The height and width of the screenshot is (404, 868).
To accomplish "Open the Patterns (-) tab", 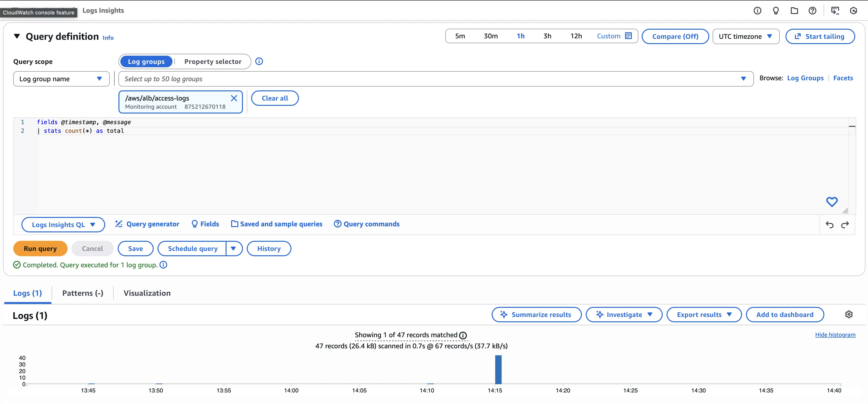I will pyautogui.click(x=83, y=293).
